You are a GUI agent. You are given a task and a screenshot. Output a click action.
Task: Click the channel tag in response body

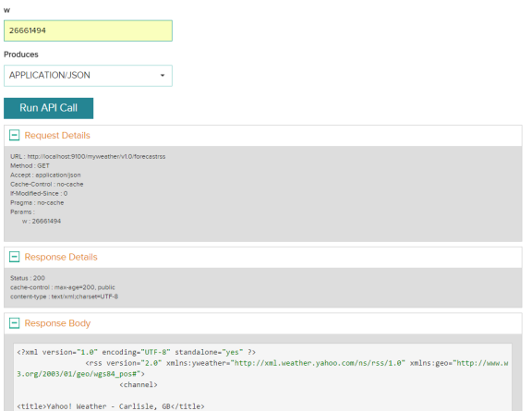pos(139,384)
